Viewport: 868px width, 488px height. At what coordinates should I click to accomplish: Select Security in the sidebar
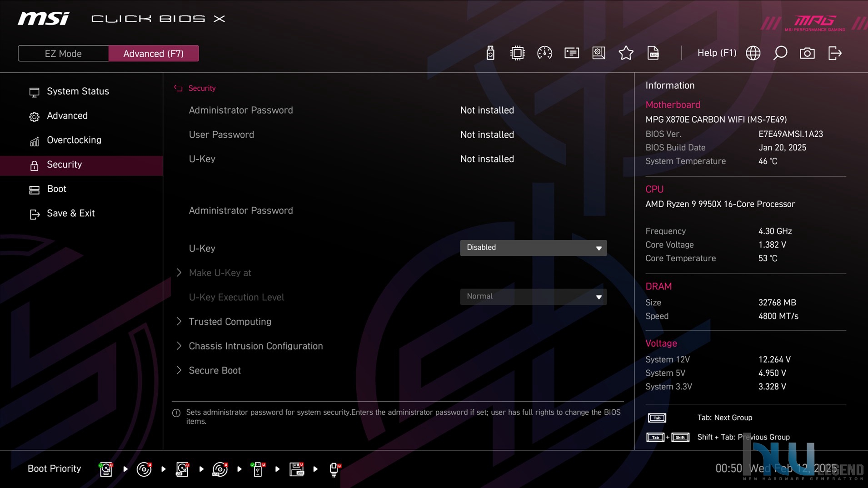(81, 165)
